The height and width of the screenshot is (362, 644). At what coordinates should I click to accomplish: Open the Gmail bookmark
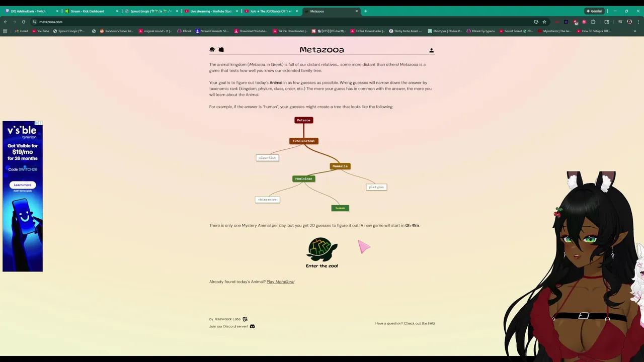21,31
